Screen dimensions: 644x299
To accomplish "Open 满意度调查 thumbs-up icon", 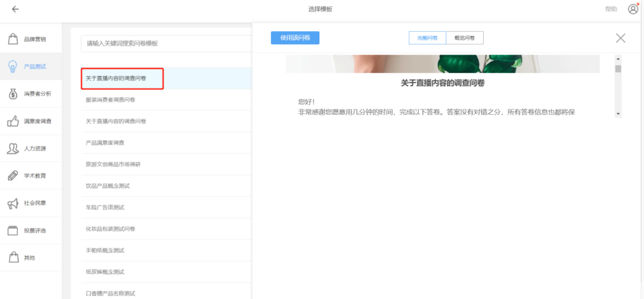I will tap(13, 121).
